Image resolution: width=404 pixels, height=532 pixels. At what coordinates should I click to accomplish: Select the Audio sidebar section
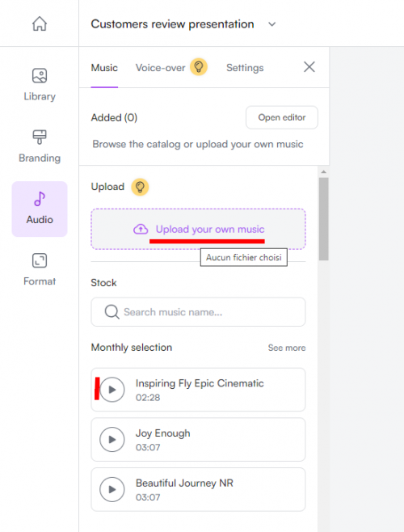click(40, 209)
